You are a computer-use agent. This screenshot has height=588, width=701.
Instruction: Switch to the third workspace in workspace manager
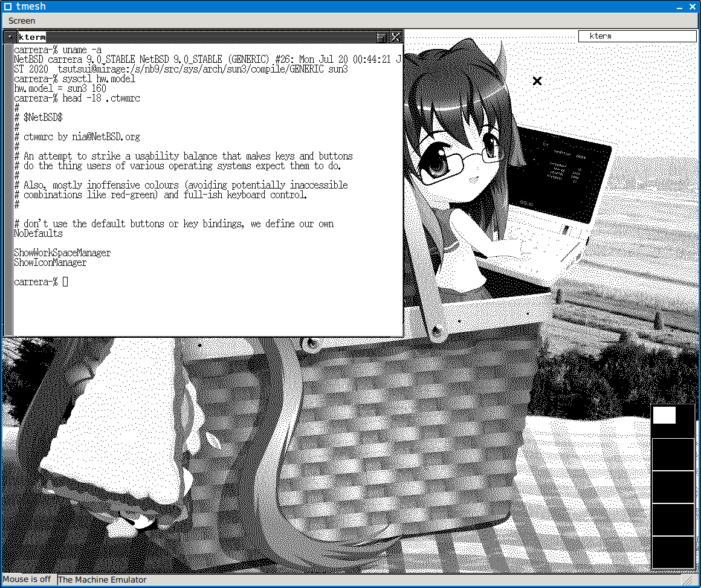pyautogui.click(x=673, y=487)
